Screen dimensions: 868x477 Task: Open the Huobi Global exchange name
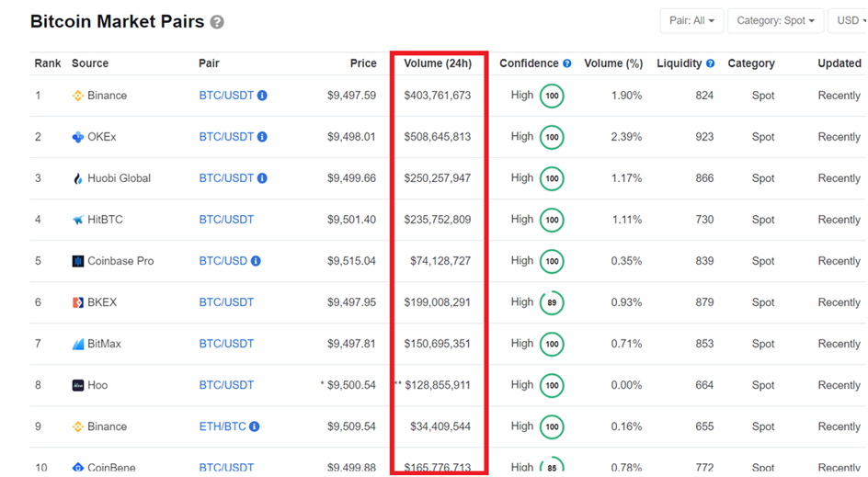tap(119, 178)
